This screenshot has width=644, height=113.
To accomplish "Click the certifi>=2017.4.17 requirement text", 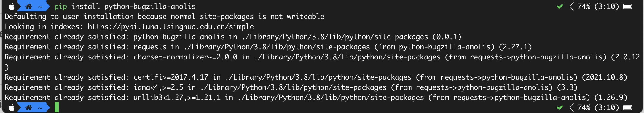I will pyautogui.click(x=171, y=77).
